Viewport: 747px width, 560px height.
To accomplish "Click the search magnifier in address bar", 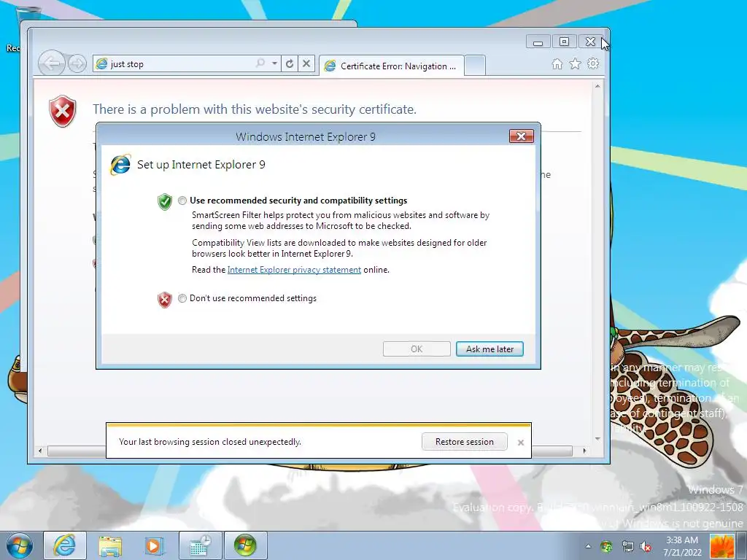I will [x=260, y=63].
